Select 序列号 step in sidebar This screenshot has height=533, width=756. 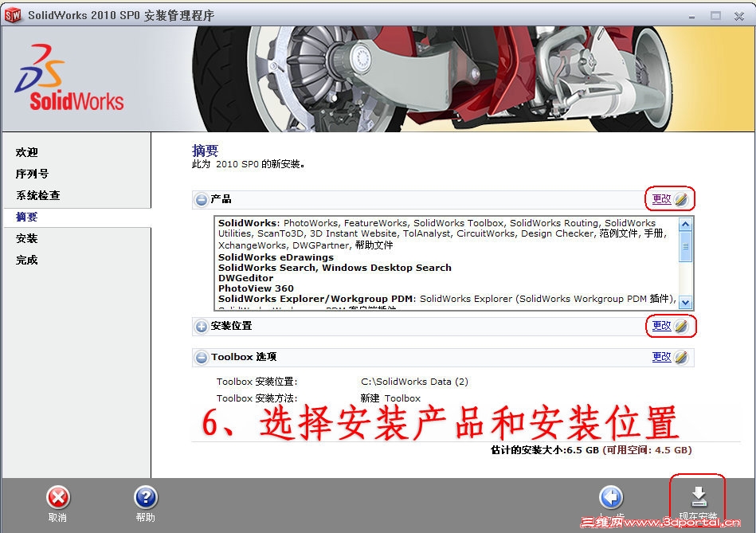(32, 174)
